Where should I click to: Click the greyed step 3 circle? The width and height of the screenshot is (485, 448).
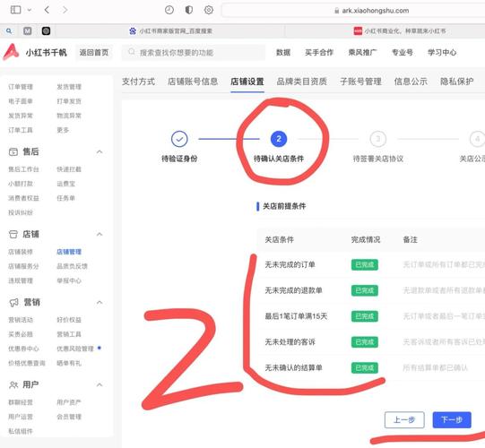tap(378, 139)
